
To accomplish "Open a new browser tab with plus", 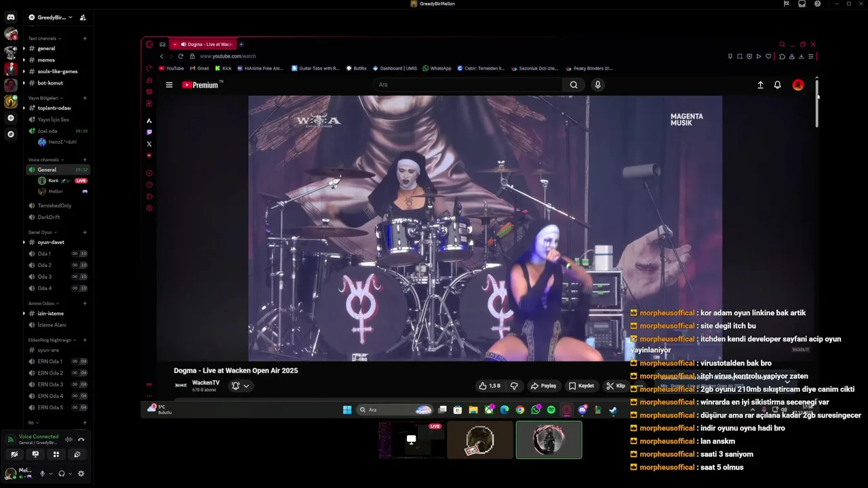I will (x=241, y=44).
